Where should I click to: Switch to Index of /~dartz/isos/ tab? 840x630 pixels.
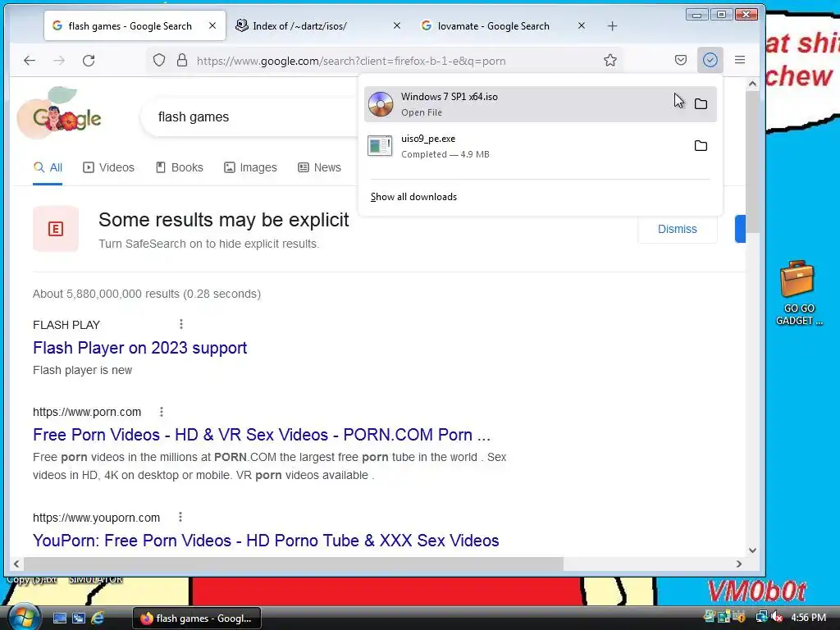(319, 25)
